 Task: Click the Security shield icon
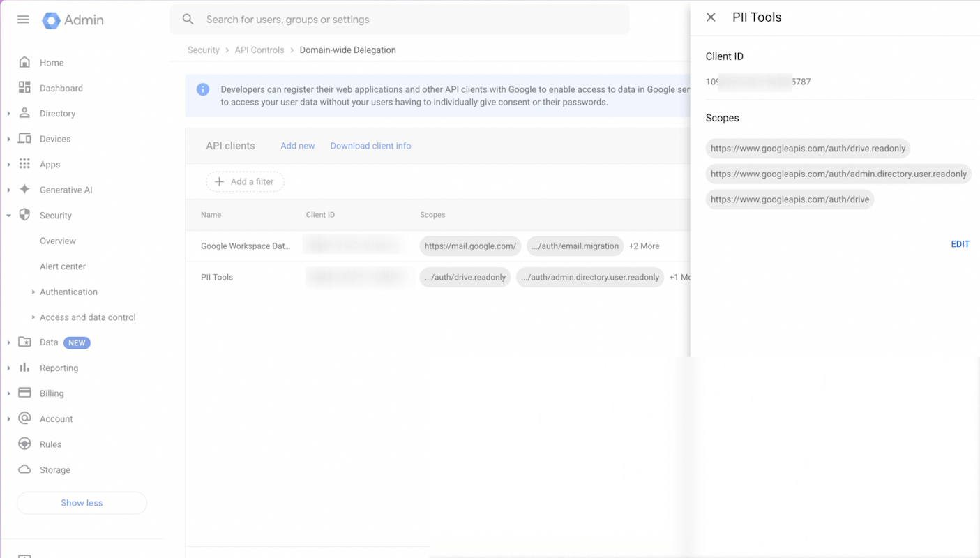(x=24, y=215)
